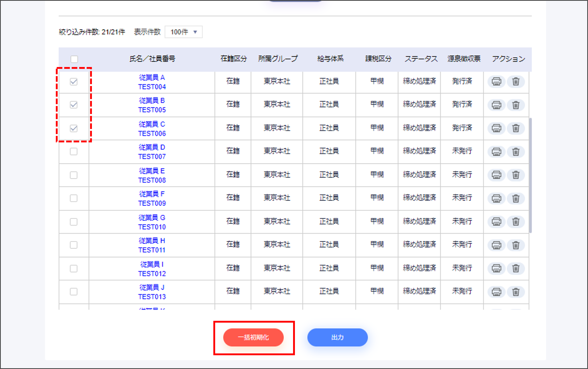This screenshot has width=588, height=369.
Task: Click the trash icon for 従業員G
Action: click(x=516, y=222)
